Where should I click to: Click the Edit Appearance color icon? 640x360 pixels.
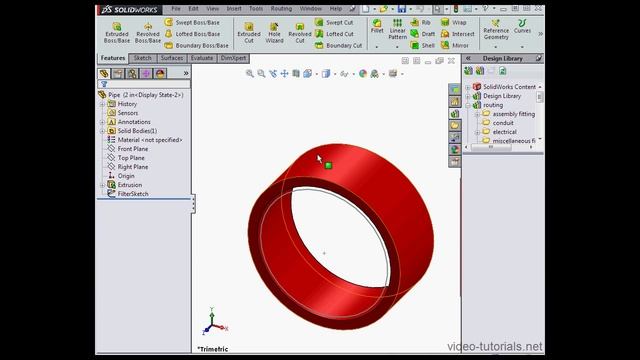pos(362,73)
